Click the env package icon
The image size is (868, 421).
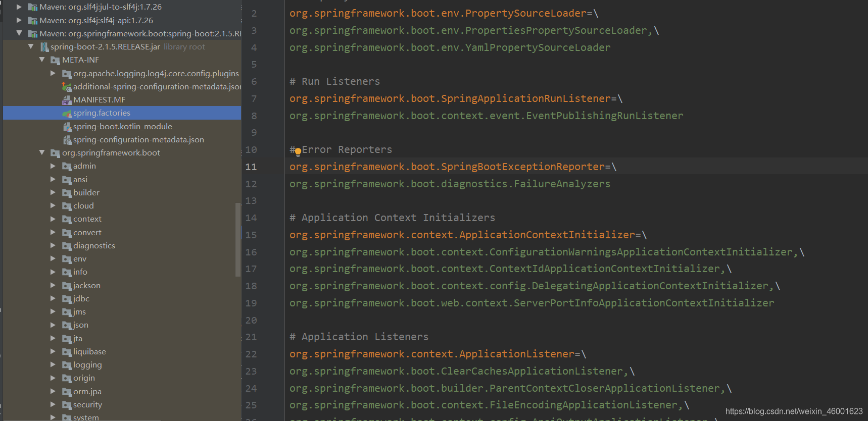point(67,259)
